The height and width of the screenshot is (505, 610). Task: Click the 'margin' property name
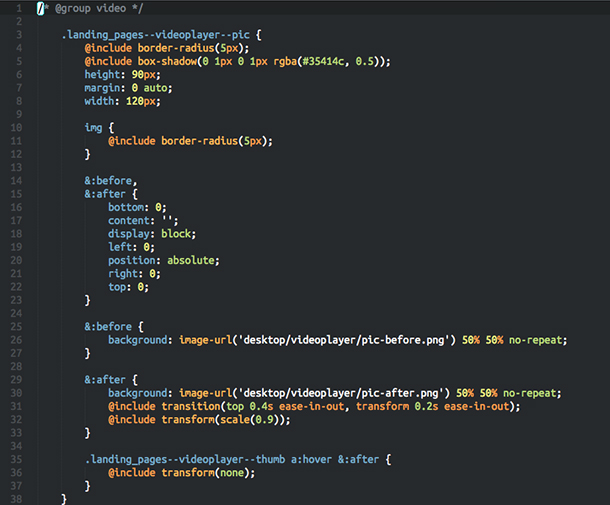(102, 88)
